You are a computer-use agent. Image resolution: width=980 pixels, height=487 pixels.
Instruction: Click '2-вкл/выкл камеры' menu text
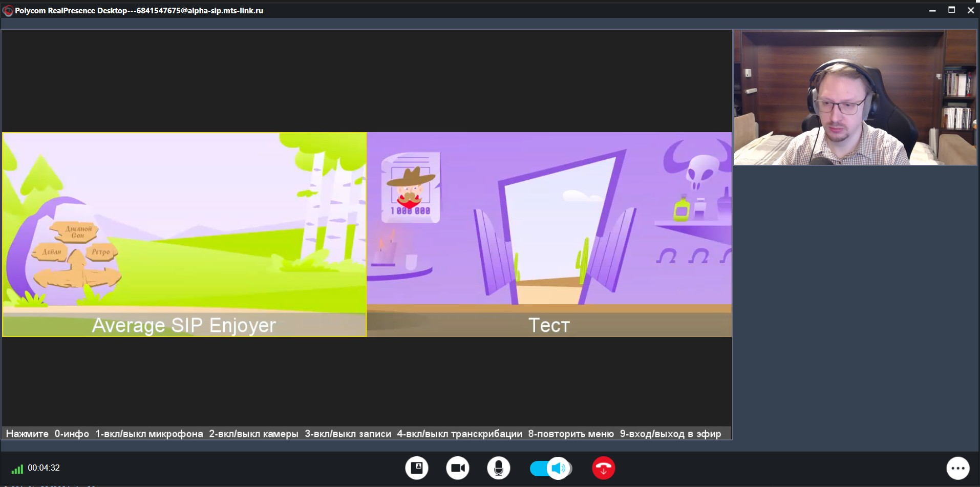point(253,434)
